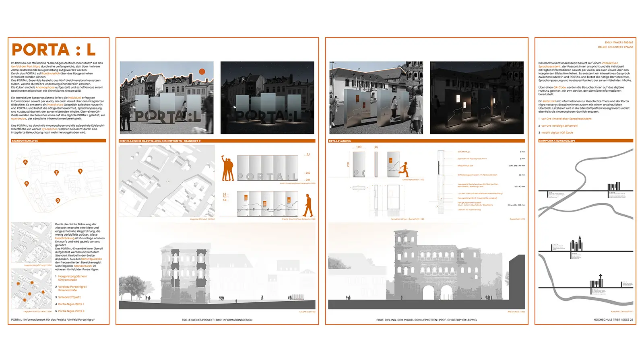Select map pin number 2

click(x=56, y=173)
